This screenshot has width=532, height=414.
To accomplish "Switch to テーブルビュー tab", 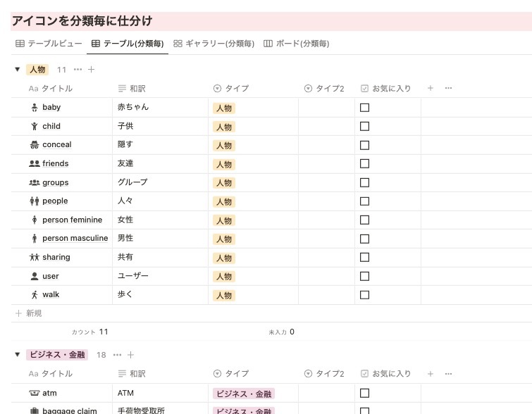I will click(x=49, y=44).
